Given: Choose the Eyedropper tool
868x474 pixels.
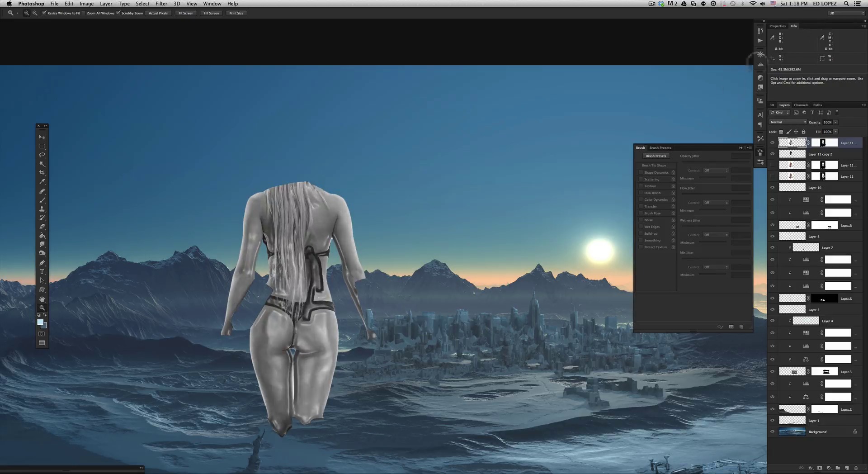Looking at the screenshot, I should click(x=42, y=182).
